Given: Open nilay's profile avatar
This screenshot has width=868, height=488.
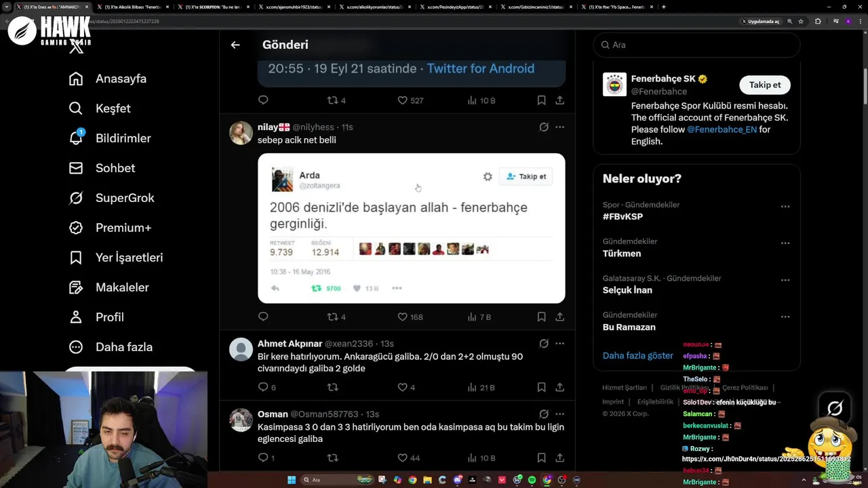Looking at the screenshot, I should click(241, 133).
